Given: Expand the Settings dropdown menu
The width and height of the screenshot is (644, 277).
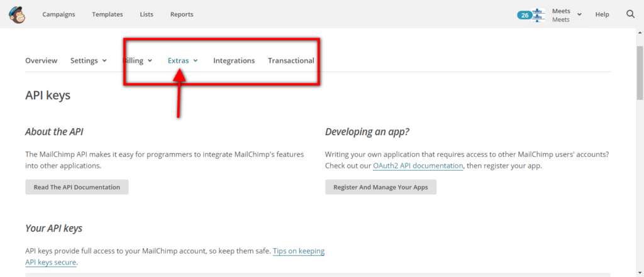Looking at the screenshot, I should click(x=88, y=61).
